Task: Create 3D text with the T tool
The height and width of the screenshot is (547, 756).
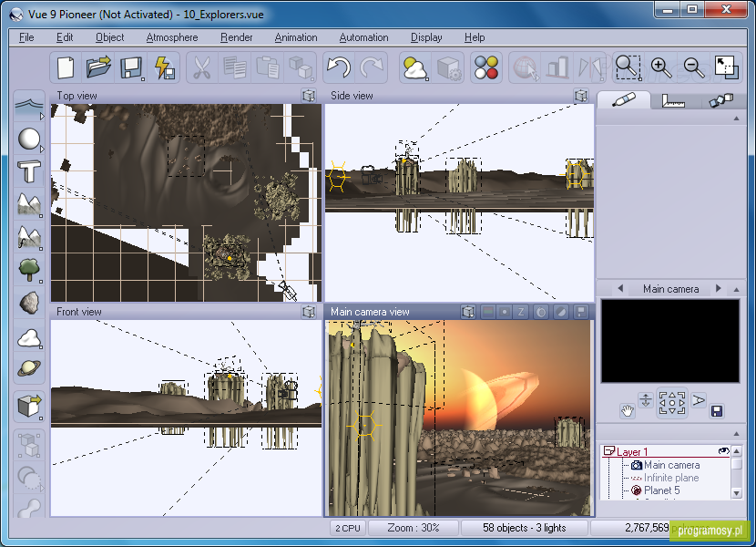Action: pos(29,172)
